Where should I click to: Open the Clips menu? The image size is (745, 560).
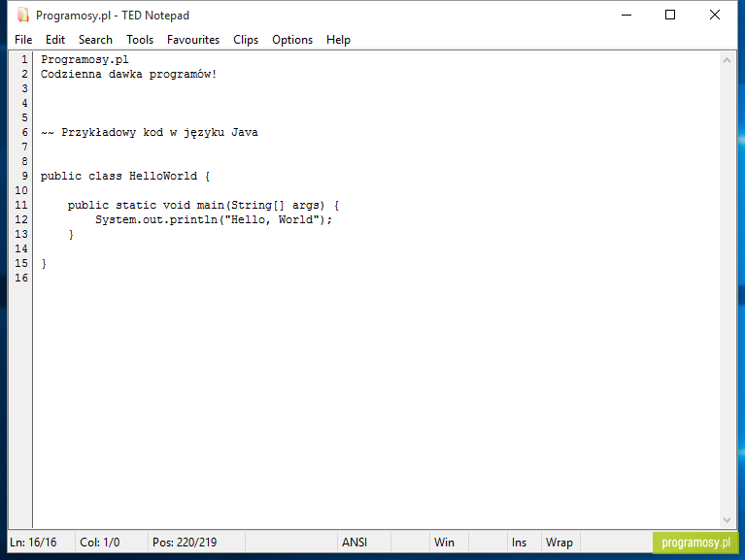tap(246, 40)
